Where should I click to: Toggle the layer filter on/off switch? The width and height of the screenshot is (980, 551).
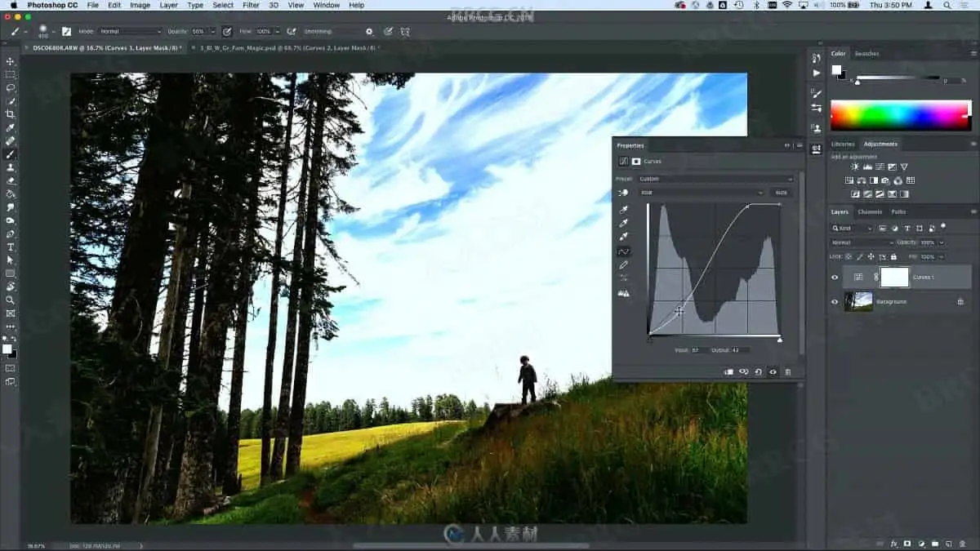tap(943, 226)
